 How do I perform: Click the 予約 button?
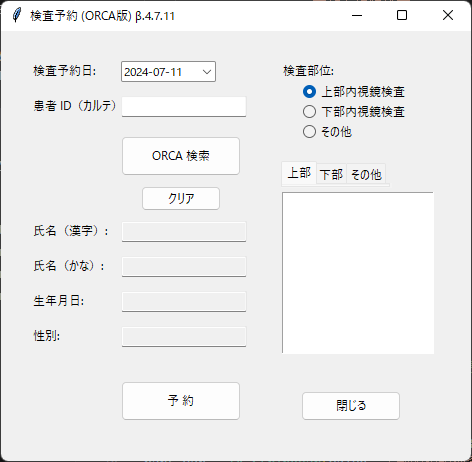[181, 401]
